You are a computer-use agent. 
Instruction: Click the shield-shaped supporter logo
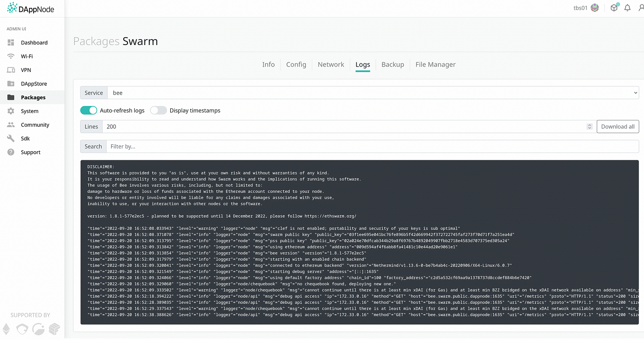[x=22, y=329]
